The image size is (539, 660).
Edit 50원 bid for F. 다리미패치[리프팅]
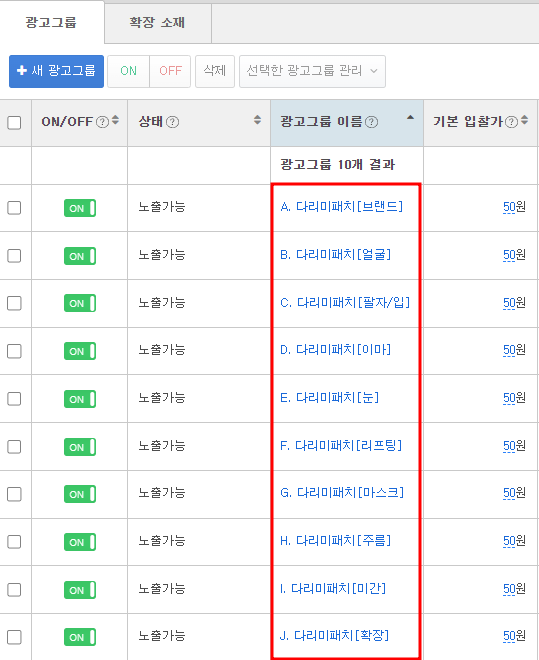tap(514, 446)
